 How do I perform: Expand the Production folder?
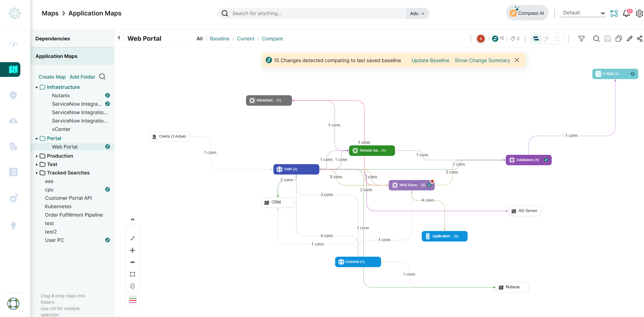(37, 156)
